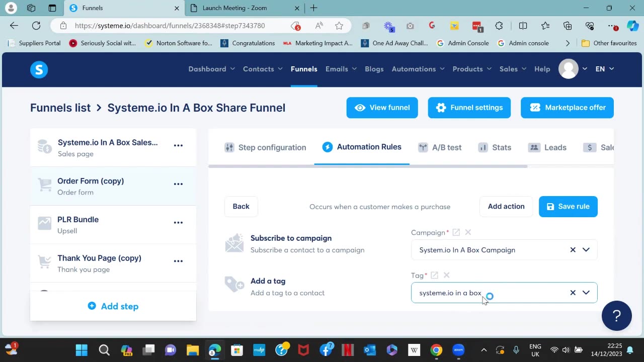644x362 pixels.
Task: Remove the Campaign action with X icon beside label
Action: pyautogui.click(x=468, y=232)
